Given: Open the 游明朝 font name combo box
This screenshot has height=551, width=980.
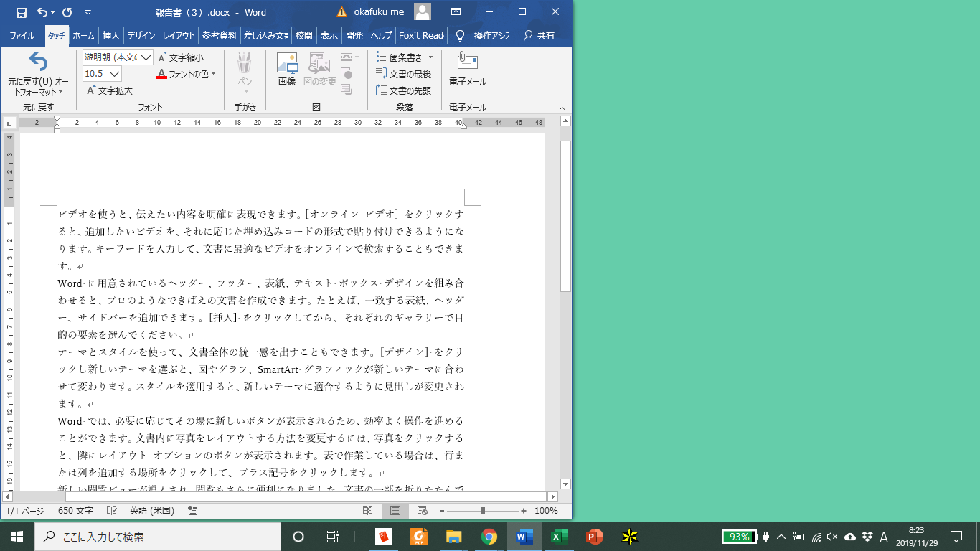Looking at the screenshot, I should (118, 57).
